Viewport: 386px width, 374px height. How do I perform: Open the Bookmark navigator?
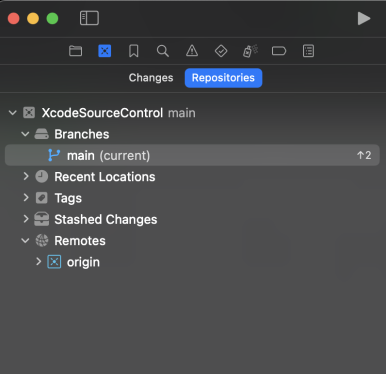pyautogui.click(x=134, y=51)
